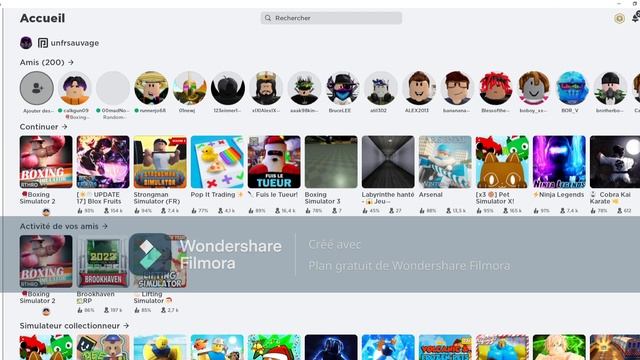640x360 pixels.
Task: Open the Labyrinthe hanté game thumbnail
Action: (x=388, y=162)
